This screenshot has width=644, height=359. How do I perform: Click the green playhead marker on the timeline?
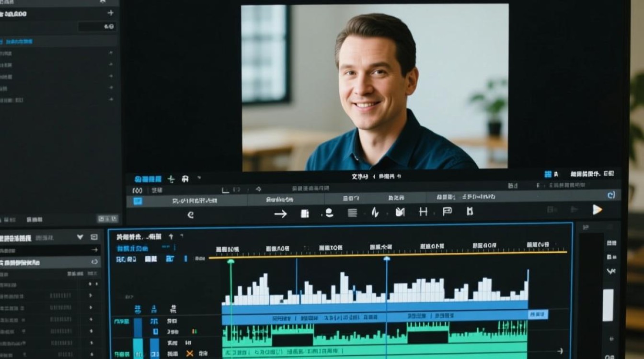[230, 262]
